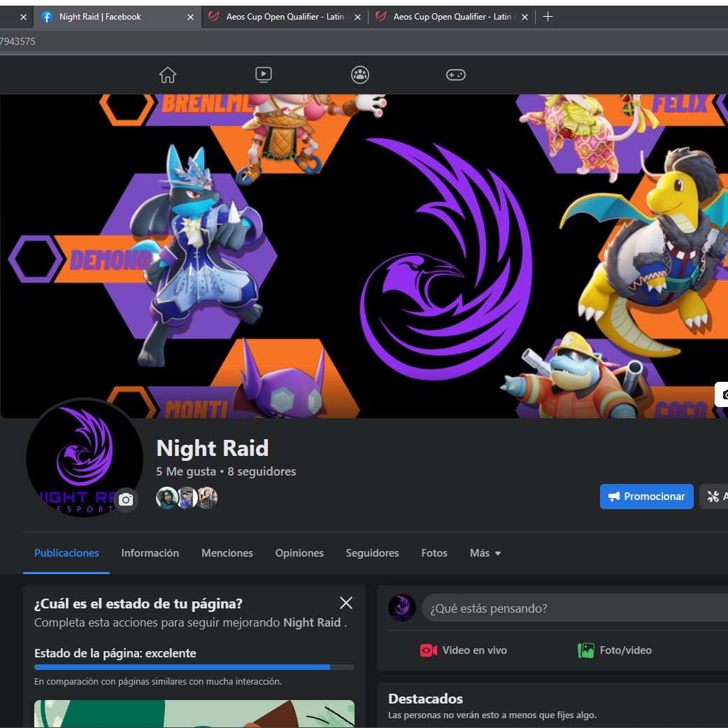Switch to third Aeos Cup Open Qualifier tab
The height and width of the screenshot is (728, 728).
pos(452,17)
